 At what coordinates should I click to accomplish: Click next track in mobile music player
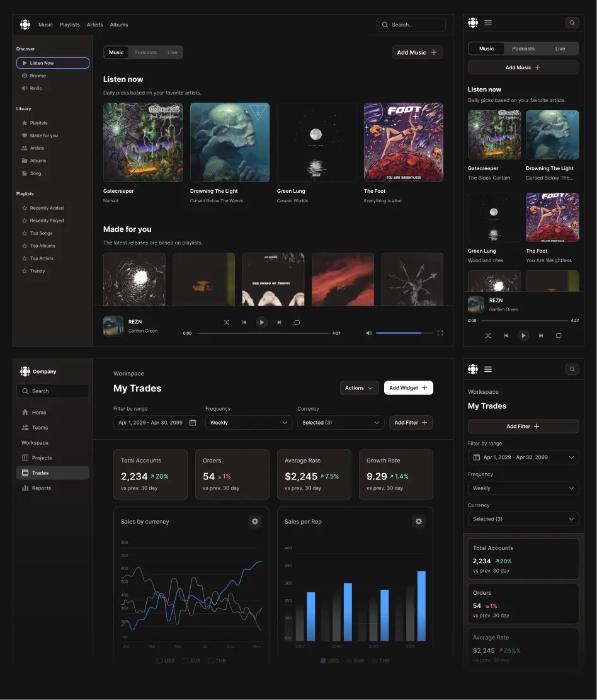[x=541, y=335]
